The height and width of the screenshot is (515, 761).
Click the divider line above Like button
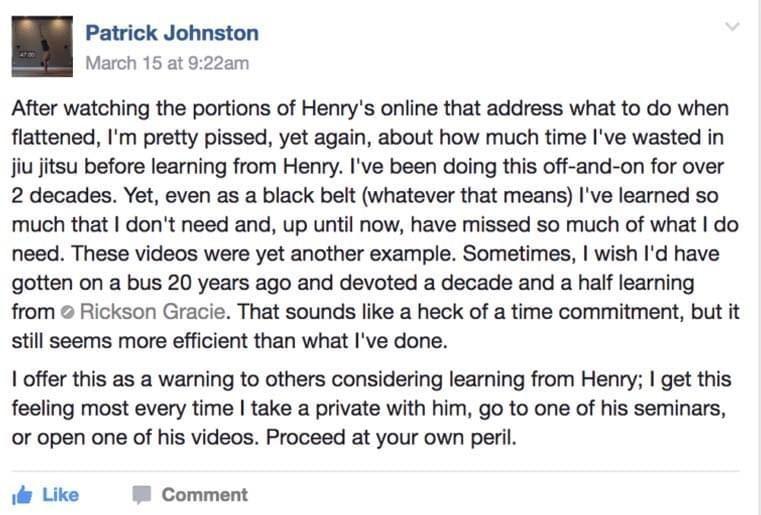376,471
